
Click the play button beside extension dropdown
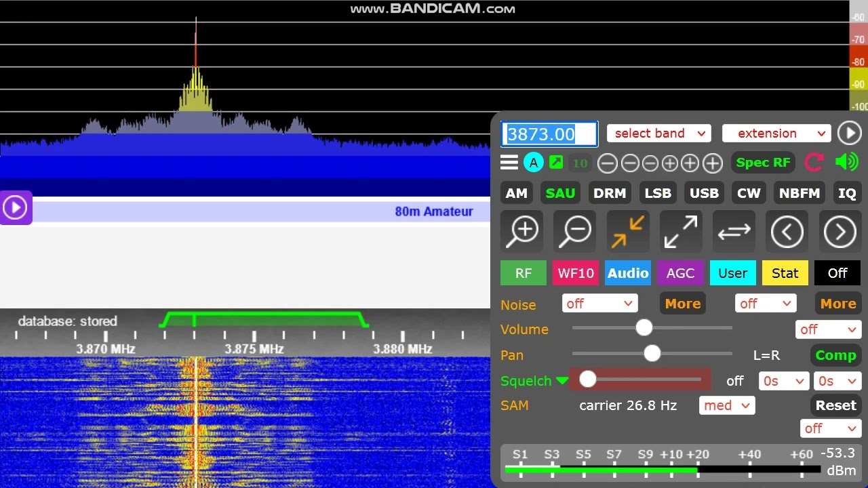coord(850,133)
